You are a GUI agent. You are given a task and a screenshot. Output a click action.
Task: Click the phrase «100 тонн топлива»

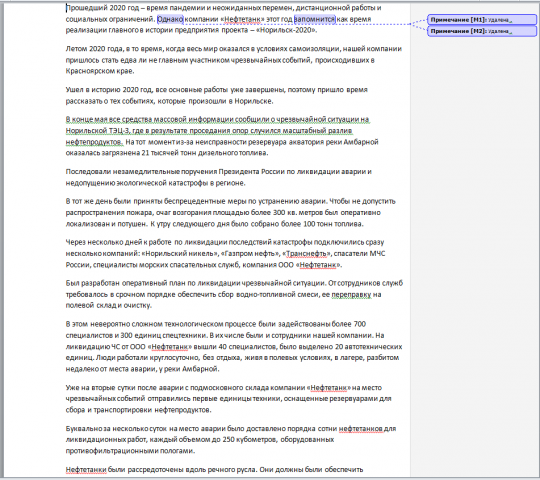coord(333,224)
